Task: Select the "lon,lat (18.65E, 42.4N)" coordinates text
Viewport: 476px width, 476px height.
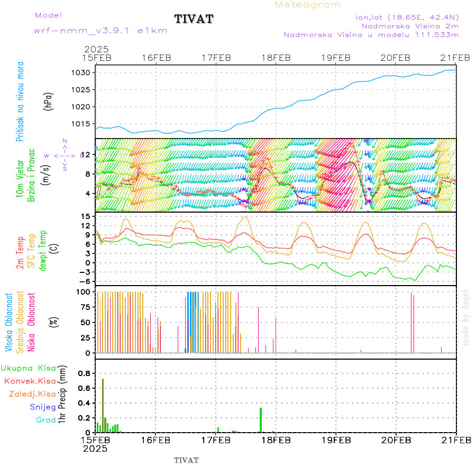Action: (x=407, y=17)
